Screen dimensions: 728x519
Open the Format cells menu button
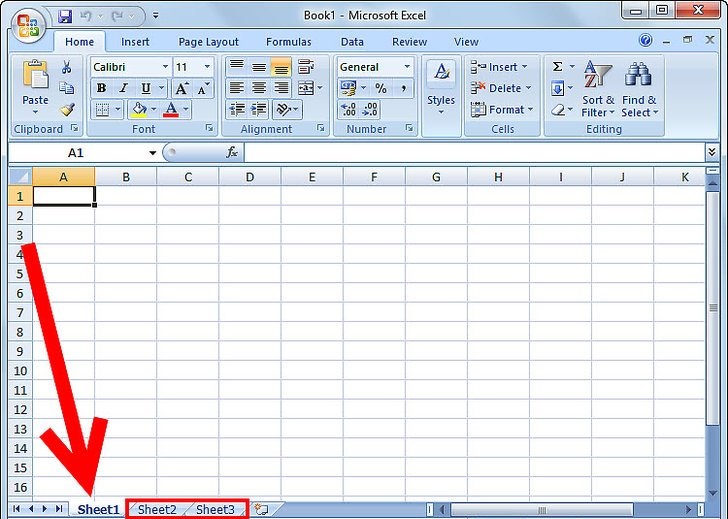click(502, 110)
